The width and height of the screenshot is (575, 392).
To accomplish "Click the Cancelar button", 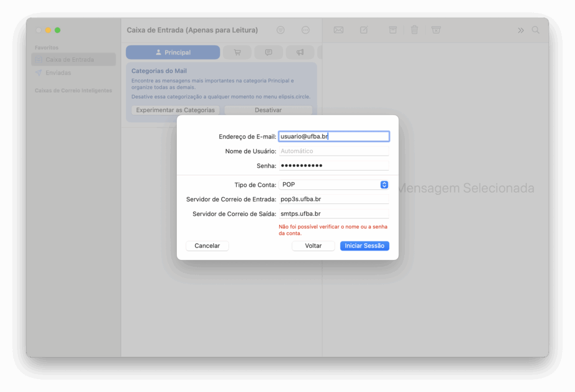I will click(x=207, y=246).
